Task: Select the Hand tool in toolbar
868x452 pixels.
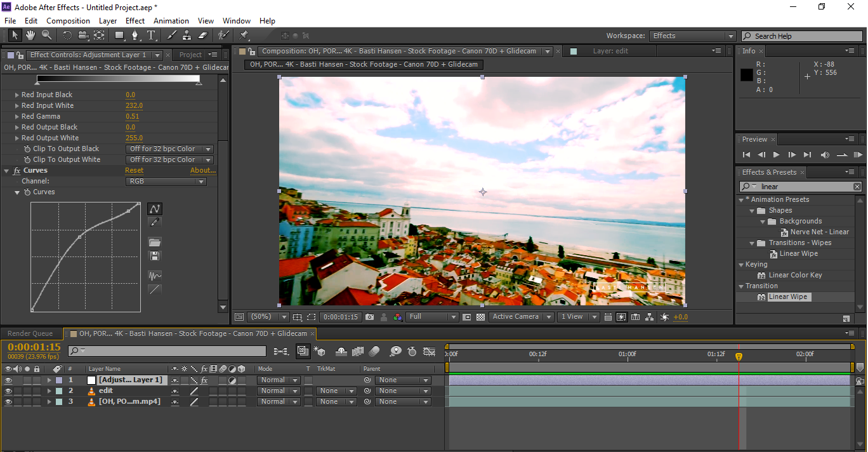Action: point(30,36)
